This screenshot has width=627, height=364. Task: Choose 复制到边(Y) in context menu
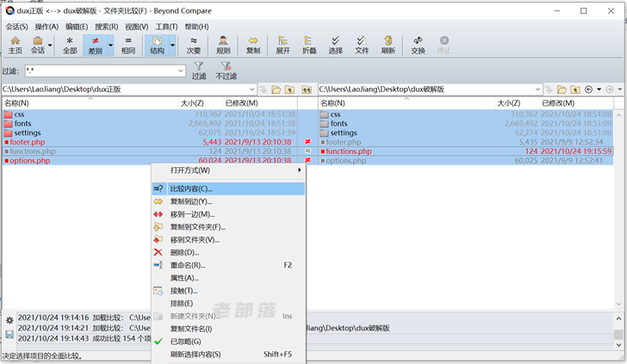coord(228,201)
